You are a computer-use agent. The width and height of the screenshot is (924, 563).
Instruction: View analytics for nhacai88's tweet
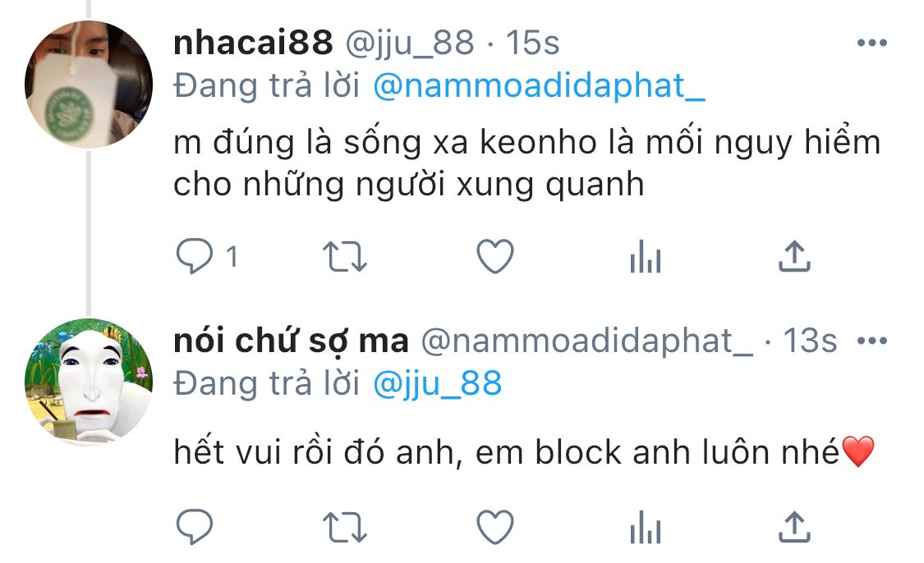(x=646, y=256)
